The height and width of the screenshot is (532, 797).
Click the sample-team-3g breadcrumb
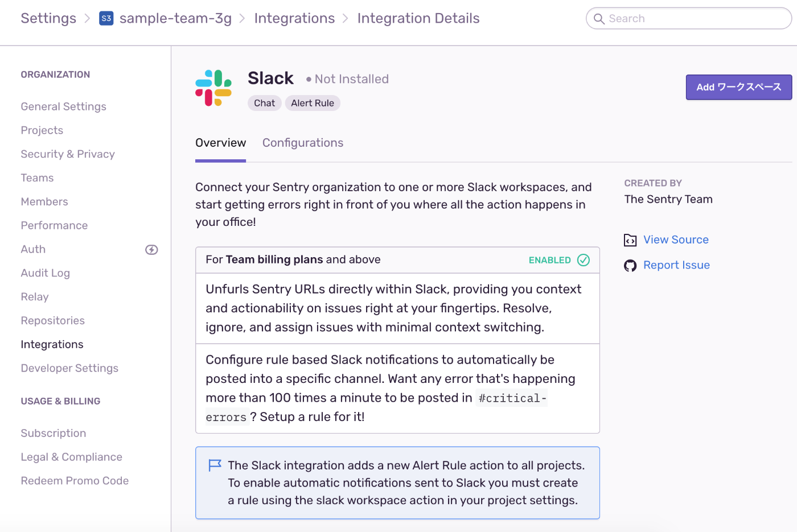(x=175, y=18)
